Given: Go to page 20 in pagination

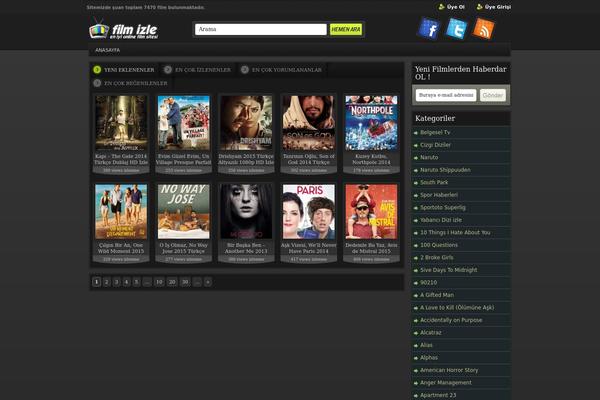Looking at the screenshot, I should [x=172, y=282].
